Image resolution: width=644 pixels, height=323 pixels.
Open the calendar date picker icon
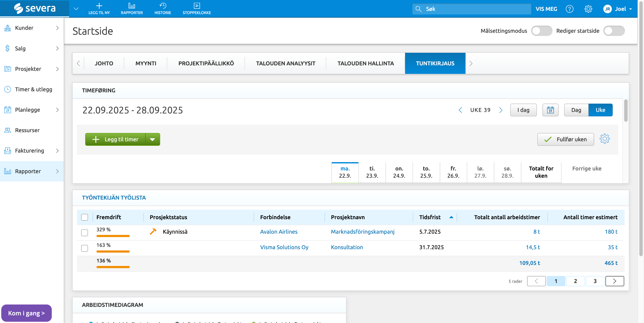tap(550, 110)
